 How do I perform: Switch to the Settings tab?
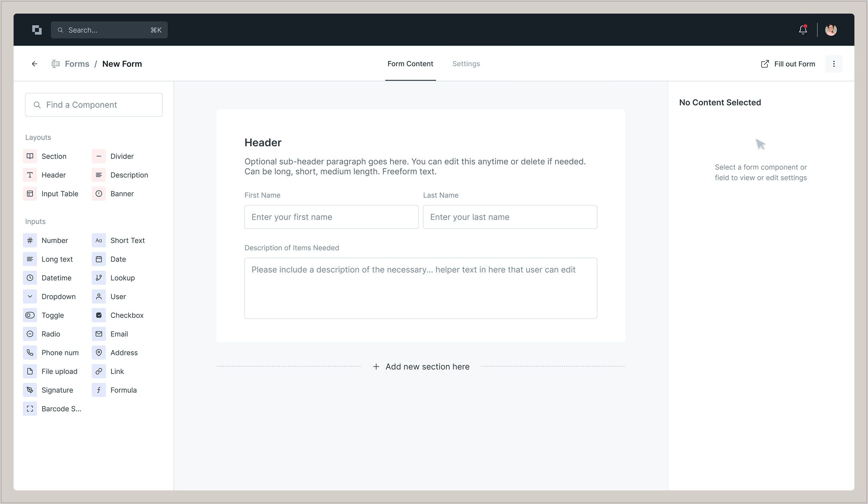(466, 64)
